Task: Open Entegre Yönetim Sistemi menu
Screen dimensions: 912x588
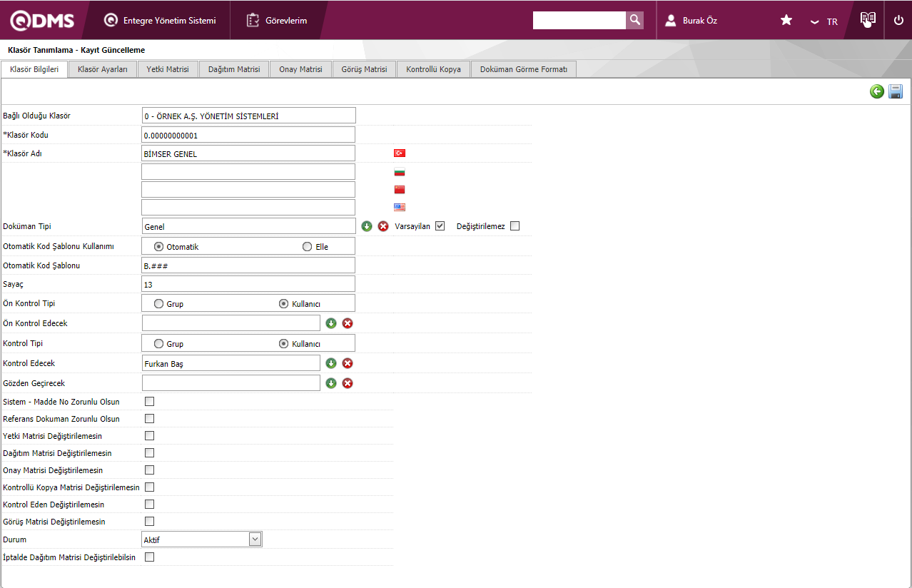Action: tap(160, 21)
